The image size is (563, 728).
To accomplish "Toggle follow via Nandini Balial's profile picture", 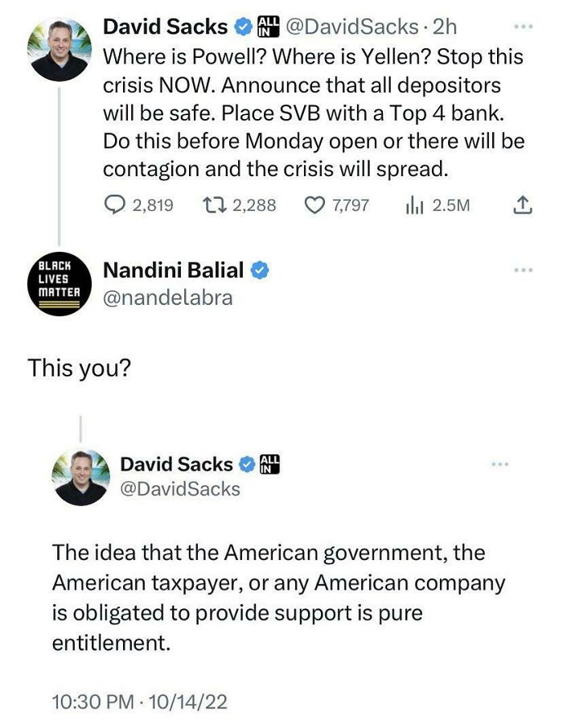I will [60, 282].
